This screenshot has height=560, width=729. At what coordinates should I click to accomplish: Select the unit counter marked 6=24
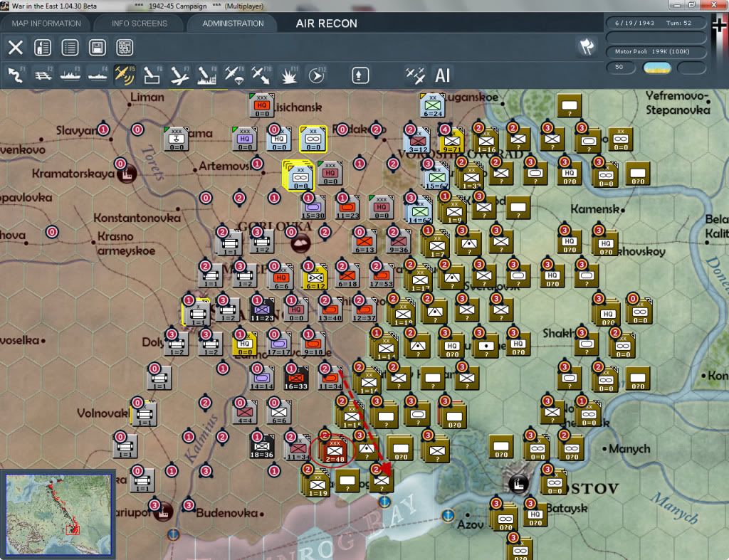[x=432, y=105]
